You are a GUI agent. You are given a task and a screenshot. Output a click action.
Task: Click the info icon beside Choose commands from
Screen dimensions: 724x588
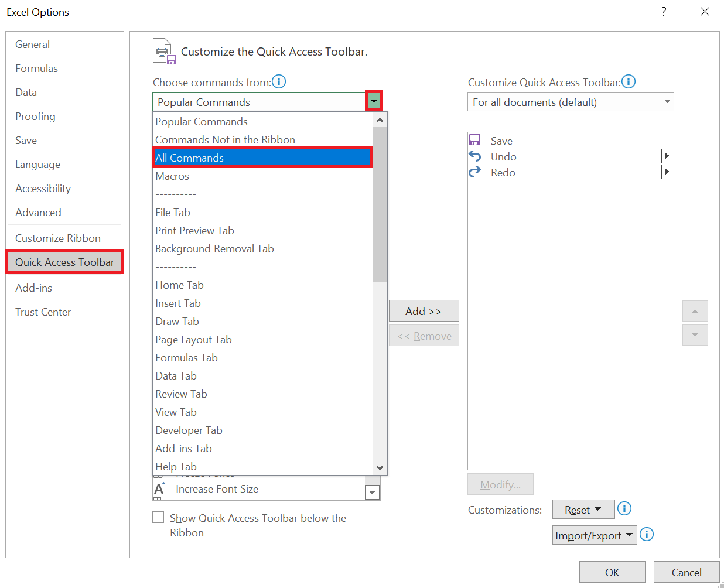point(279,81)
